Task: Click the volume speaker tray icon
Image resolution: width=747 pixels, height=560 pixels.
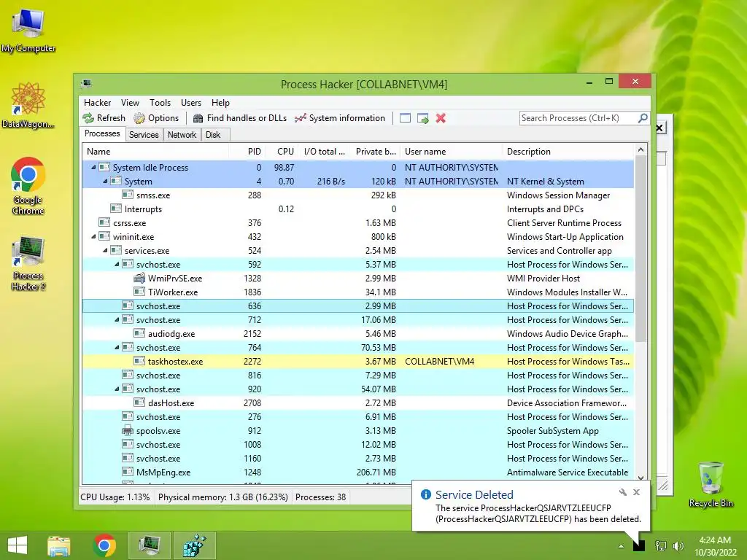Action: (x=678, y=545)
